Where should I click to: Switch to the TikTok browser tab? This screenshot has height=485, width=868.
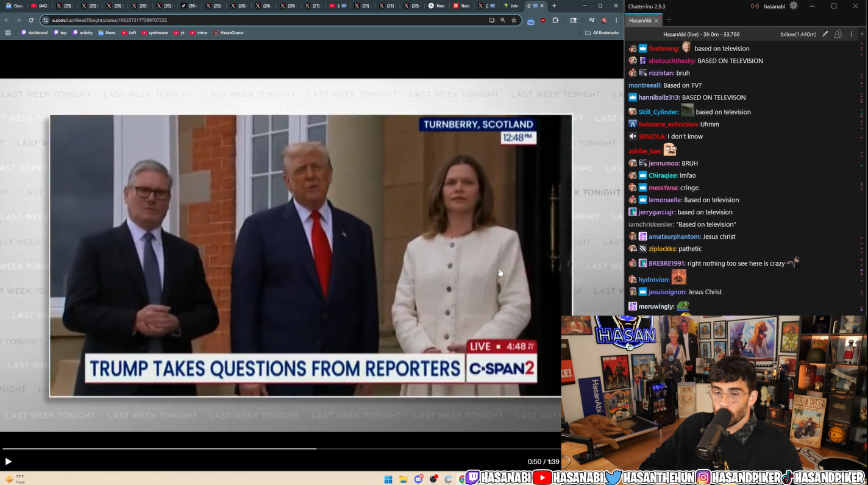190,5
